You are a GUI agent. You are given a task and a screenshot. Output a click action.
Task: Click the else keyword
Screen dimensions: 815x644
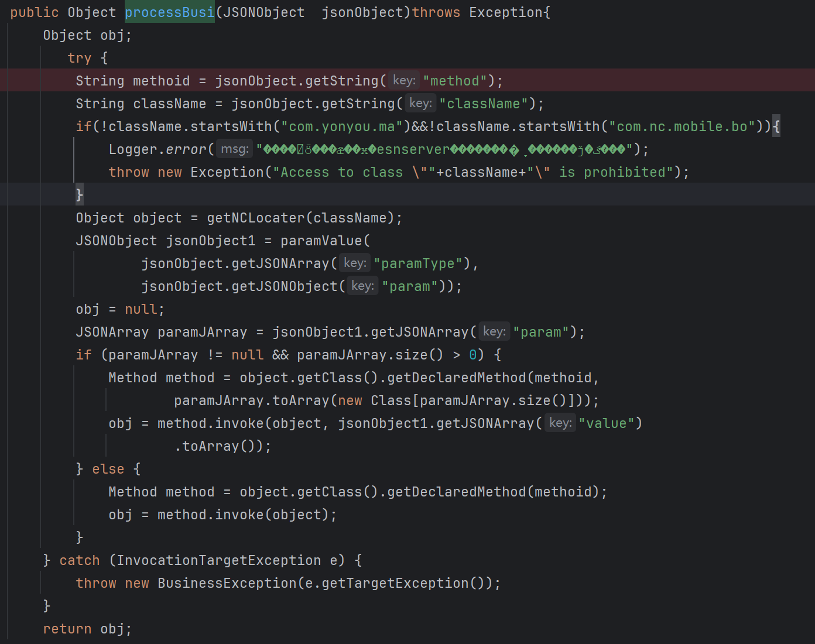[108, 469]
